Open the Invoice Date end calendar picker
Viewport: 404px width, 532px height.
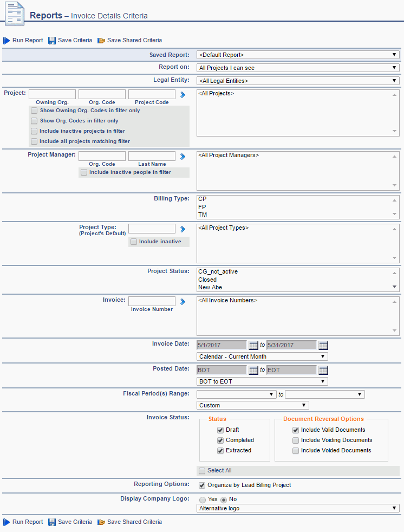coord(323,345)
